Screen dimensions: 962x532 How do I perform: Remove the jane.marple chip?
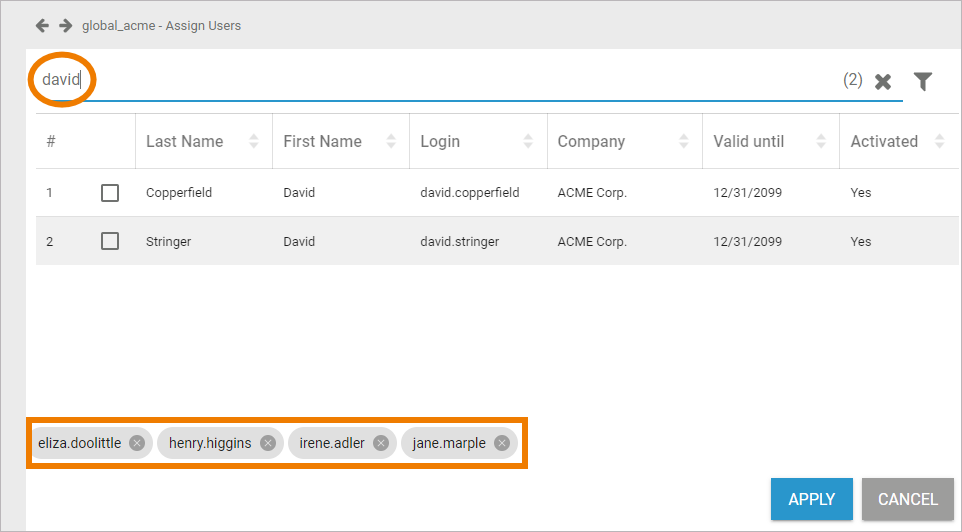(502, 443)
